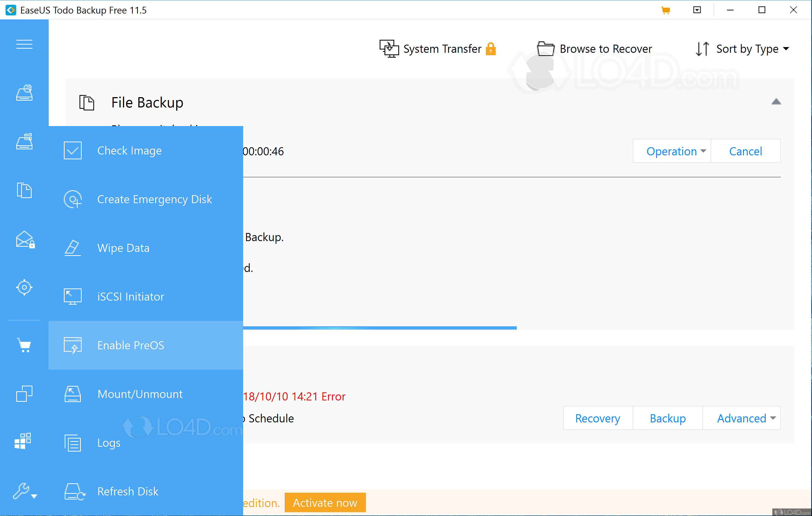812x516 pixels.
Task: Click the Check Image checkmark icon
Action: pyautogui.click(x=72, y=150)
